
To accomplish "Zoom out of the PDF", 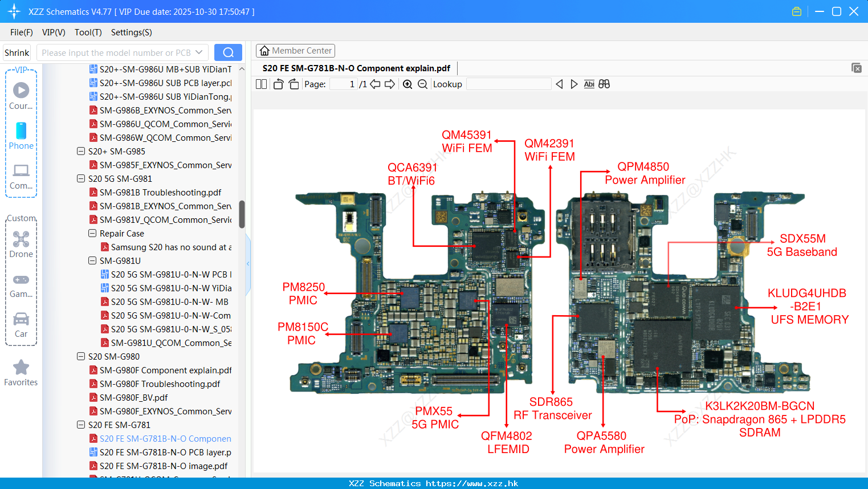I will coord(422,84).
